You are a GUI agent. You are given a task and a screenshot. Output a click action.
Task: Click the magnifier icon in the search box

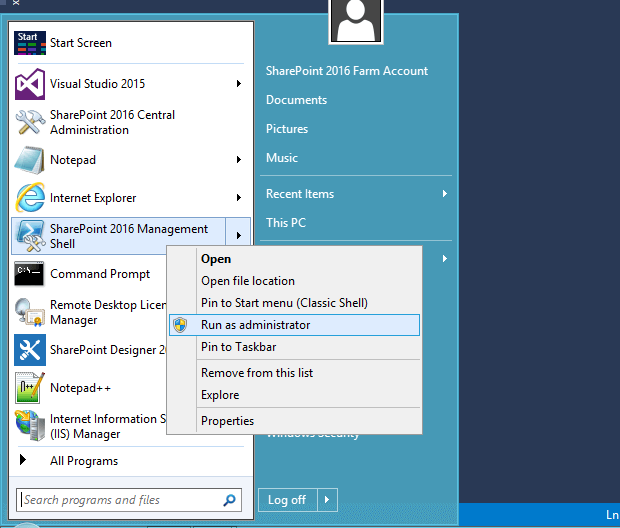click(x=229, y=500)
